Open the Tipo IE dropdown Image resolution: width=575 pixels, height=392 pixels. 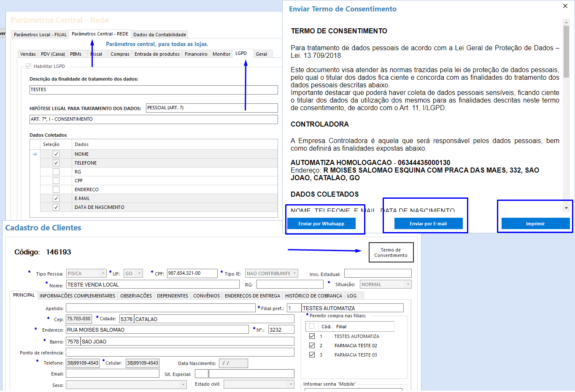[x=294, y=273]
